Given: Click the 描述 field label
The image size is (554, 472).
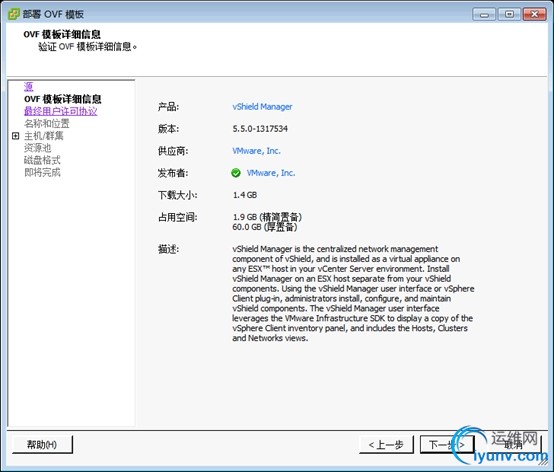Looking at the screenshot, I should (x=169, y=249).
